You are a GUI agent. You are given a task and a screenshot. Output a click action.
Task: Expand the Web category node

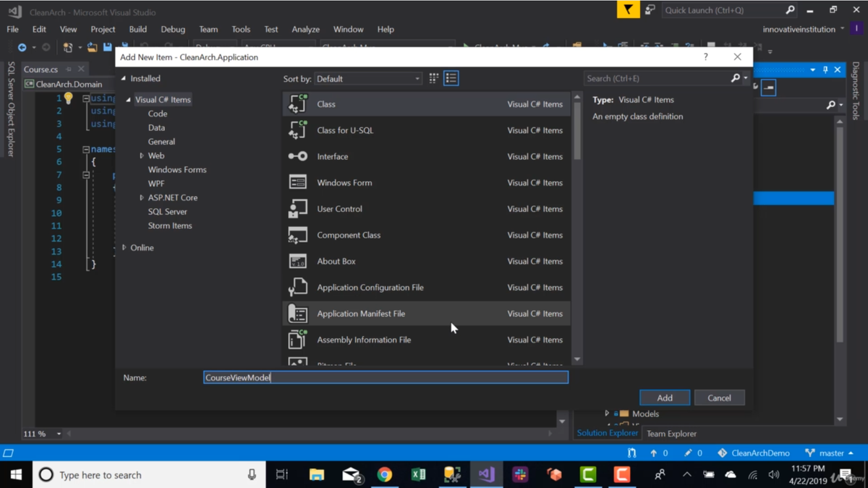tap(142, 155)
